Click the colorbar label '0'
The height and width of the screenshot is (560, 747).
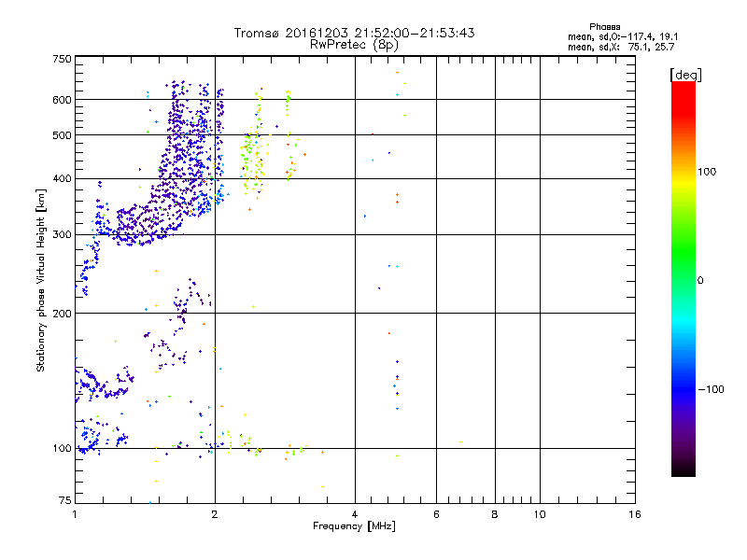click(x=699, y=281)
